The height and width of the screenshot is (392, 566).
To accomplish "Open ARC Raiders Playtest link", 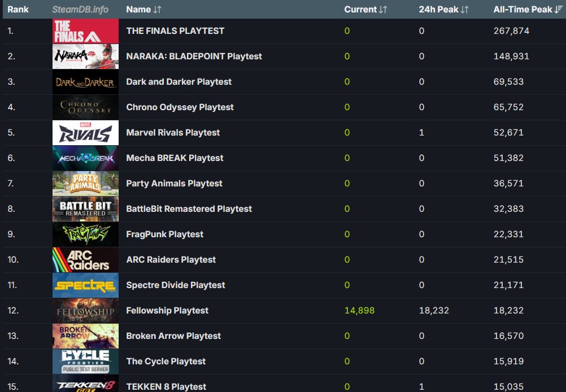I will coord(171,260).
